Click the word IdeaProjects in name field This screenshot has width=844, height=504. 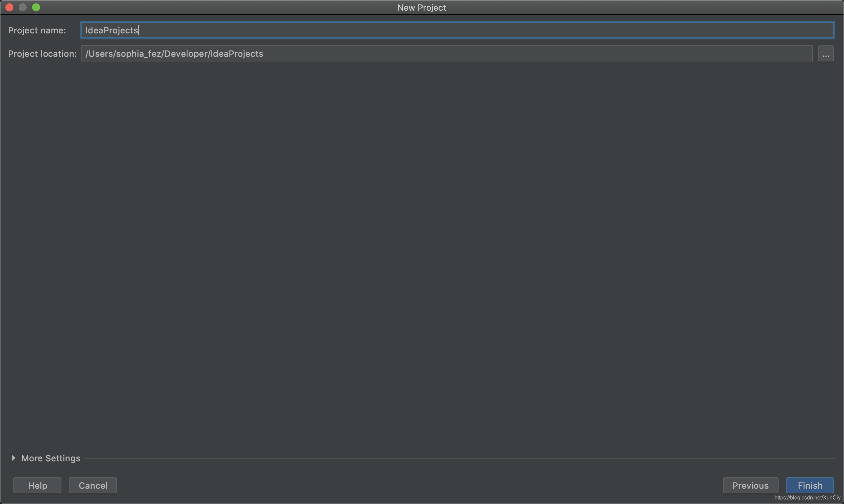112,30
